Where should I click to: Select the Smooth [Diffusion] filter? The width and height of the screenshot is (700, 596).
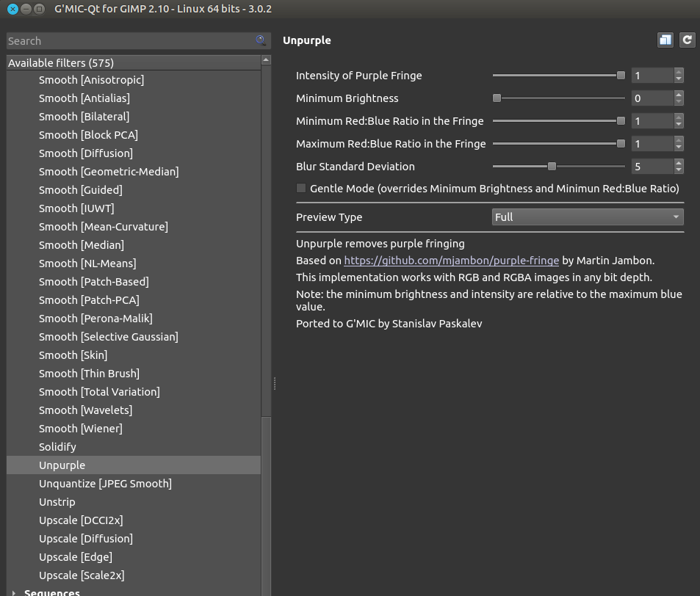[x=134, y=153]
